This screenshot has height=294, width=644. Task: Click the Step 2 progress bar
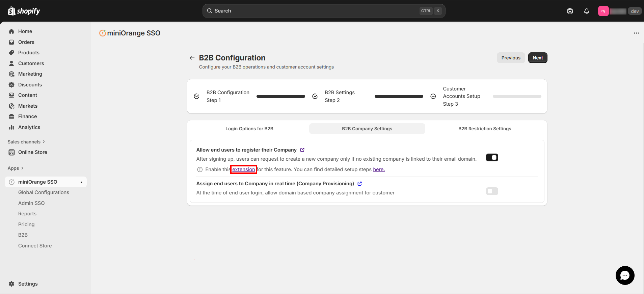pos(399,97)
